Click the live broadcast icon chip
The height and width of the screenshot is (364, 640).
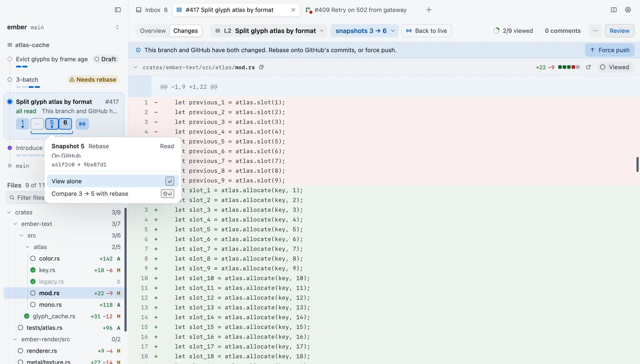(82, 124)
